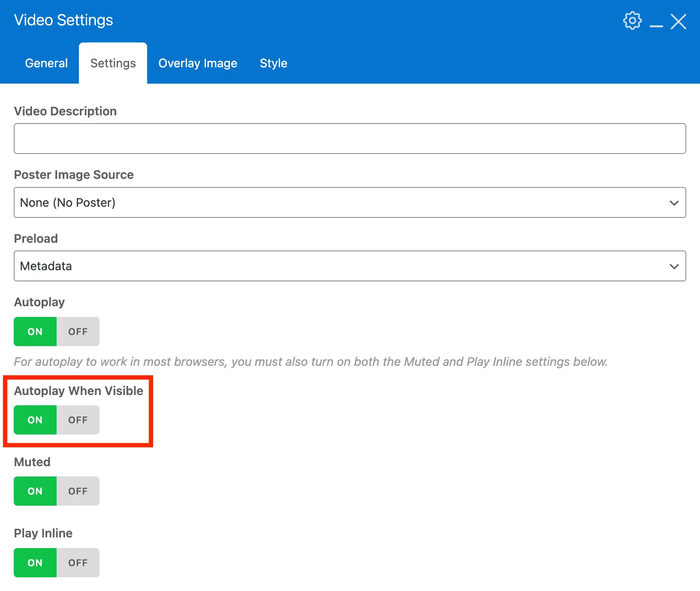Enable Autoplay When Visible with ON

pyautogui.click(x=35, y=420)
